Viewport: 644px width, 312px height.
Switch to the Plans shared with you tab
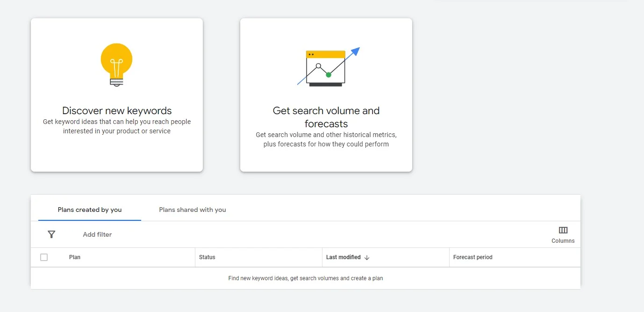(192, 210)
